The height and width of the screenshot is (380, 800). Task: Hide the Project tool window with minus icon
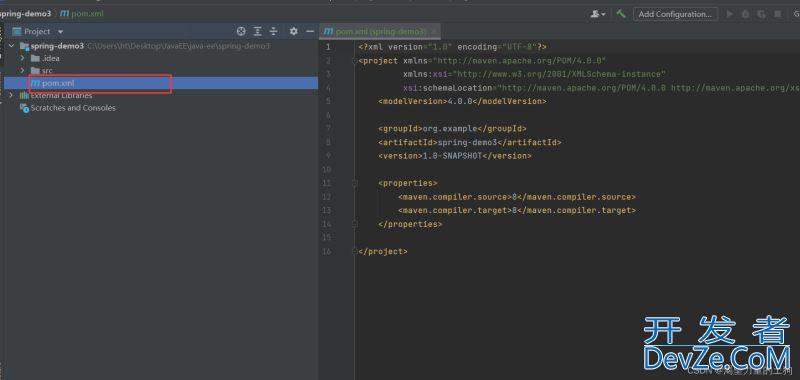[x=310, y=32]
